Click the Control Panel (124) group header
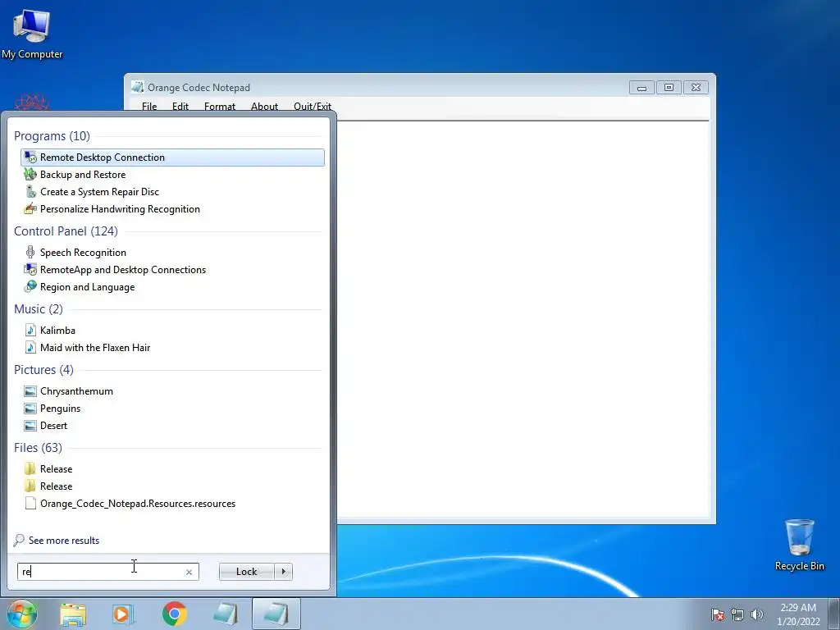 pyautogui.click(x=66, y=231)
